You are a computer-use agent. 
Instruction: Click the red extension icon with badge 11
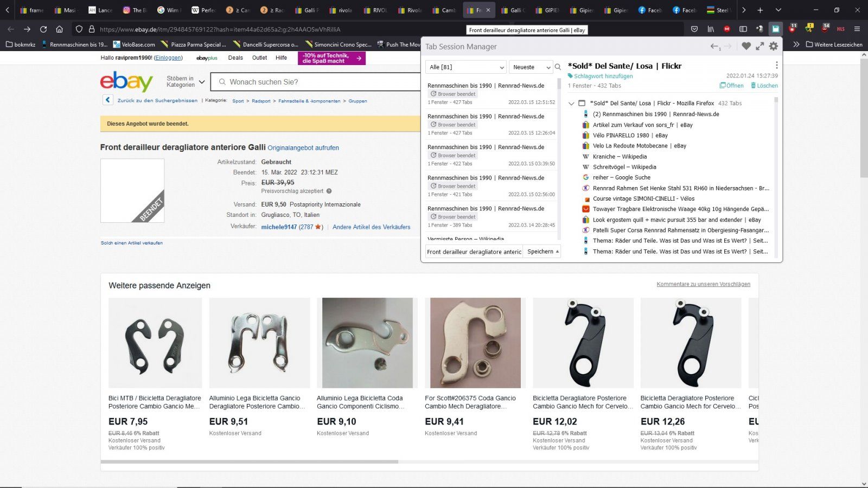pos(792,28)
